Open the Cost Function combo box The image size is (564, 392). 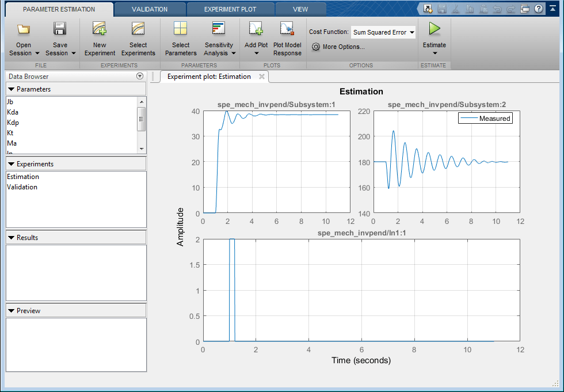point(383,32)
